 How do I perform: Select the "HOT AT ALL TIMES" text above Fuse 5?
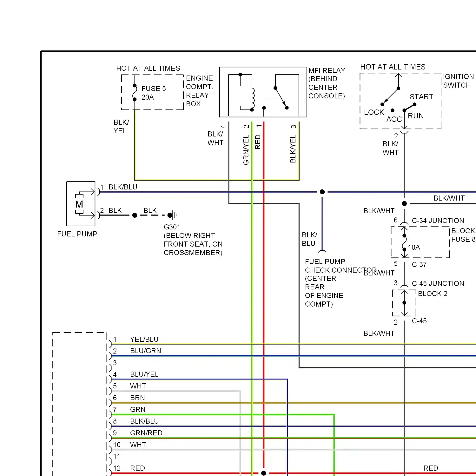coord(148,68)
